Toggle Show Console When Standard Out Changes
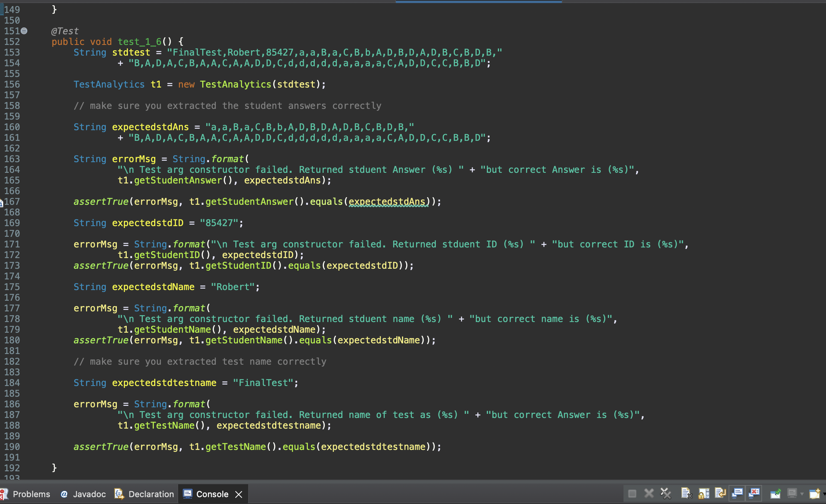Viewport: 826px width, 504px height. point(737,493)
